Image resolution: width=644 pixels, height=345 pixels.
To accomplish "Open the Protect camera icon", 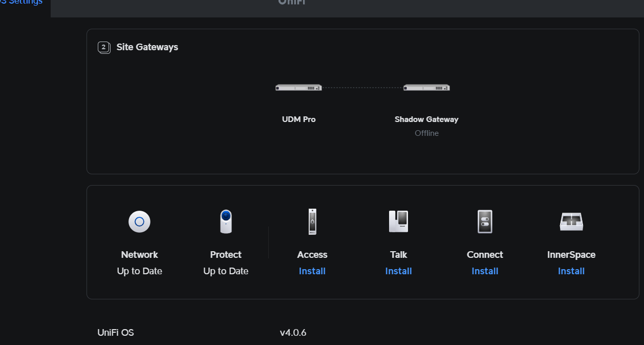I will point(226,222).
